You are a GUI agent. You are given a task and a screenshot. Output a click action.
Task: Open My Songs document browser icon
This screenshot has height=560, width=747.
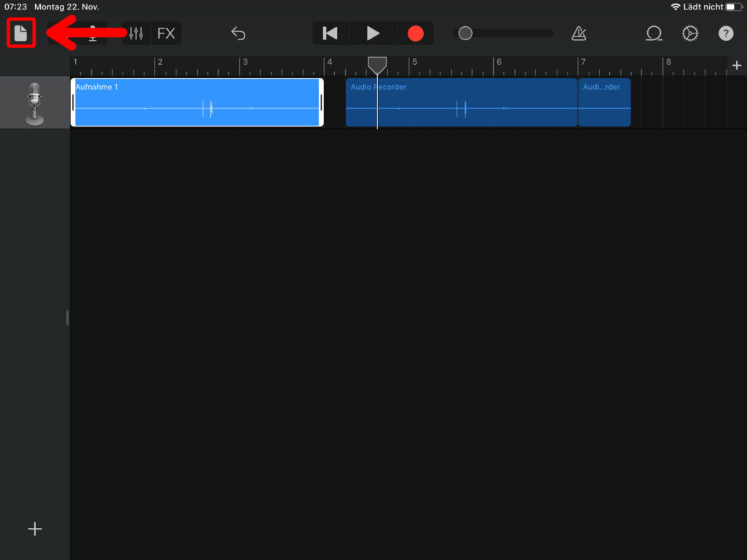coord(21,34)
